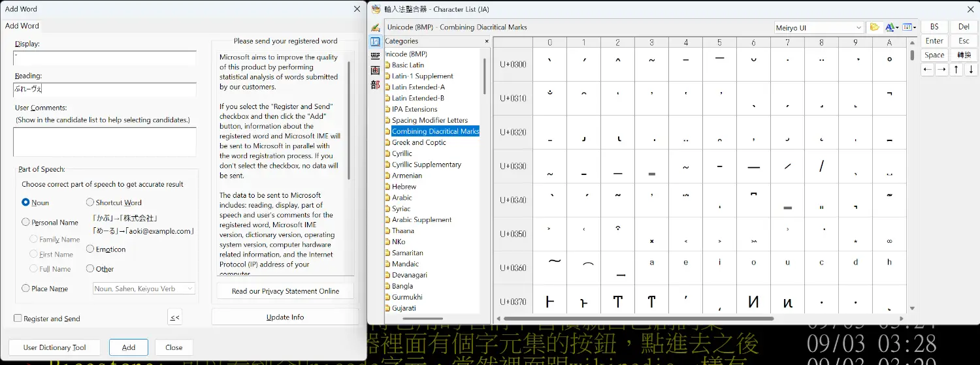The width and height of the screenshot is (980, 365).
Task: Select the Arabic Supplement category
Action: pos(421,219)
